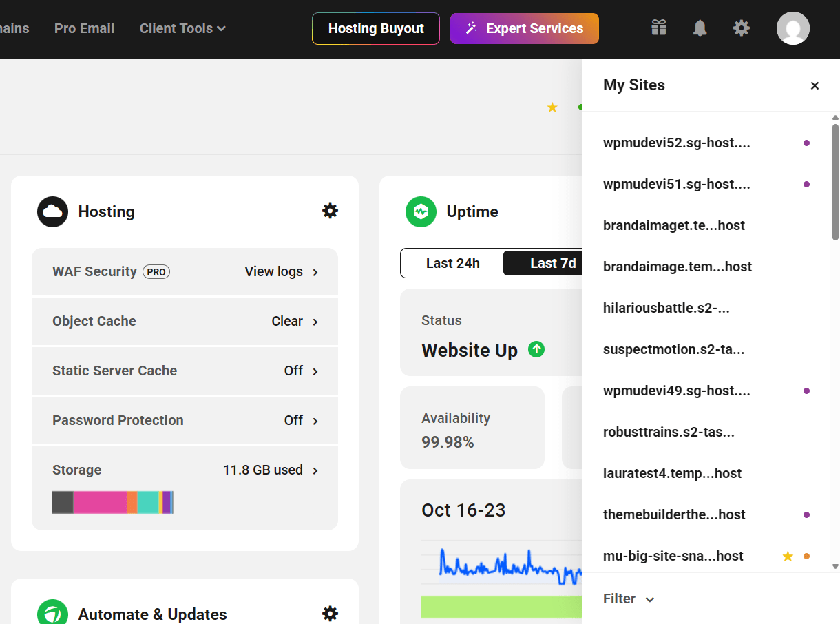The width and height of the screenshot is (840, 624).
Task: Toggle favorite star on mu-big-site-sna site
Action: (788, 557)
